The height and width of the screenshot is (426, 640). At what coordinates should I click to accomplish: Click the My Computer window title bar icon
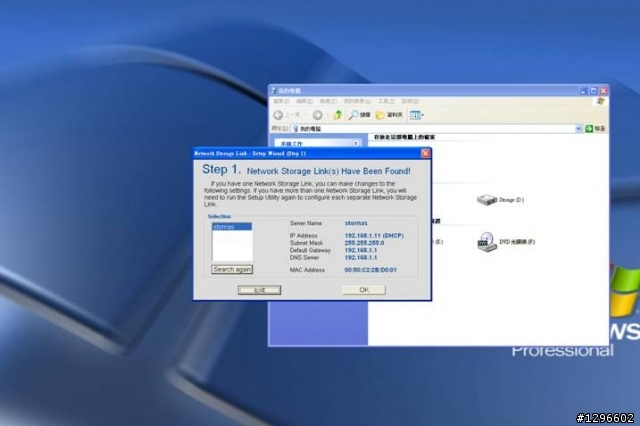[274, 90]
